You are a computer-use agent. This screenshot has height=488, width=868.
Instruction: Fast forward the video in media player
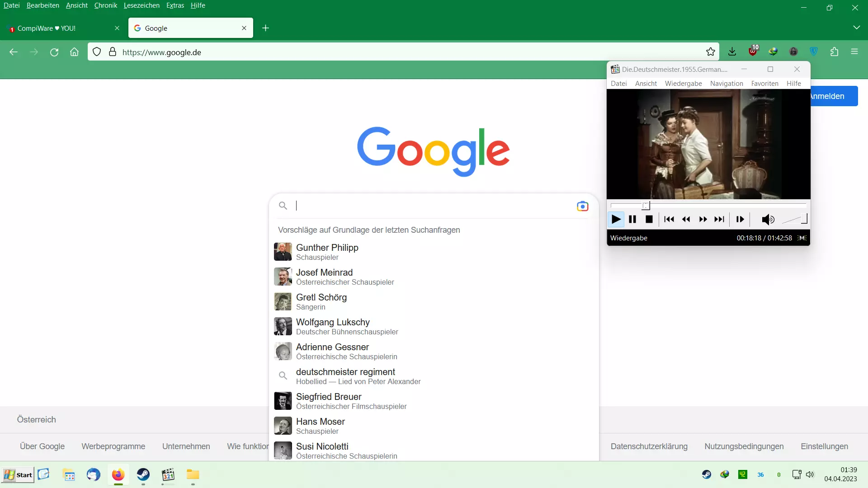[703, 220]
